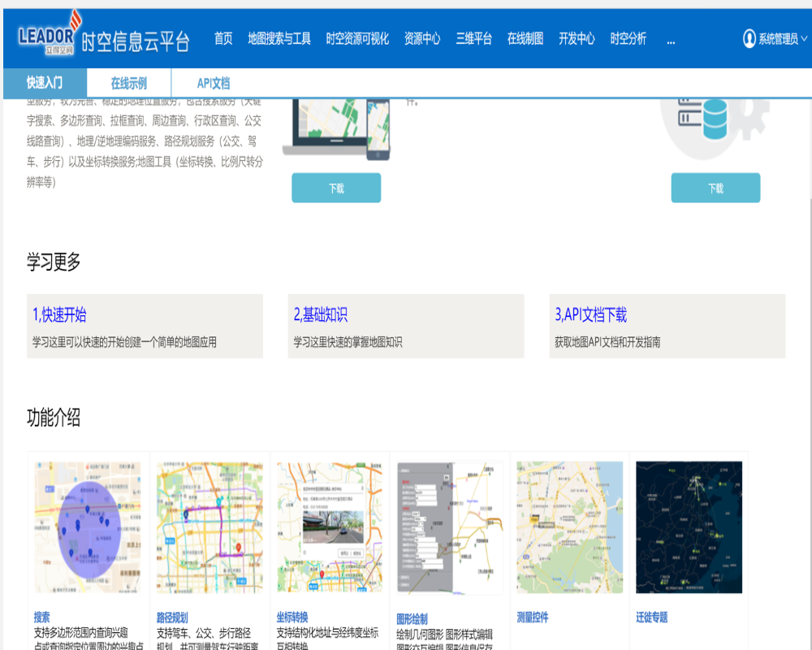Viewport: 812px width, 650px height.
Task: Select 时空资源可视化 in top navigation
Action: pos(357,38)
